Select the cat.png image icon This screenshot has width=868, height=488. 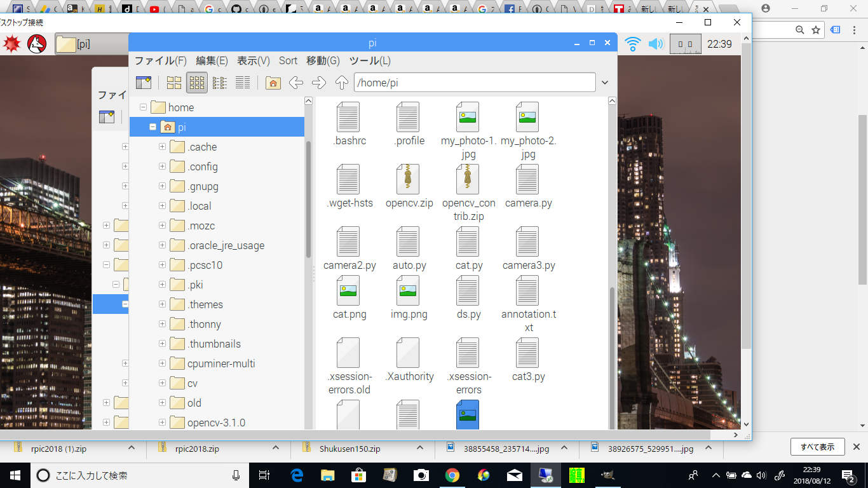(348, 291)
